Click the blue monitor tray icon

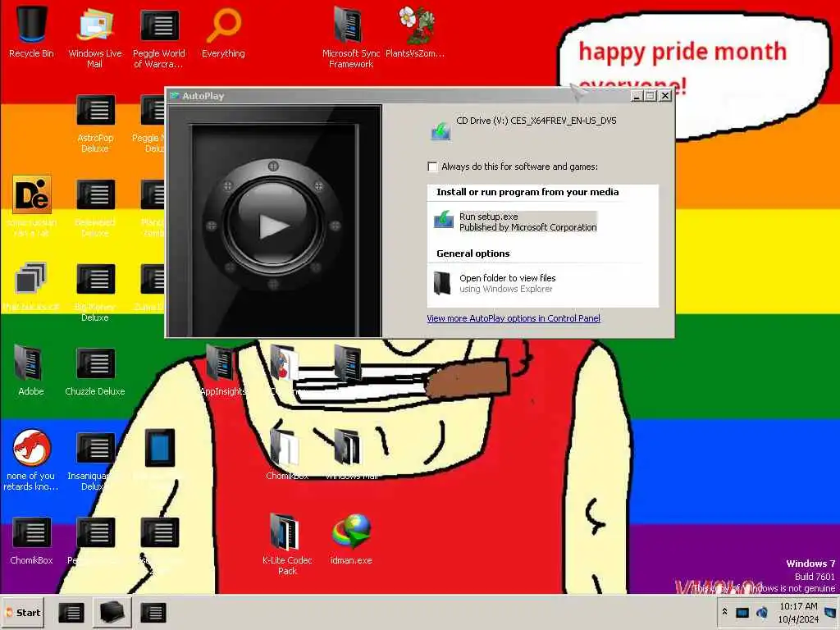point(742,612)
